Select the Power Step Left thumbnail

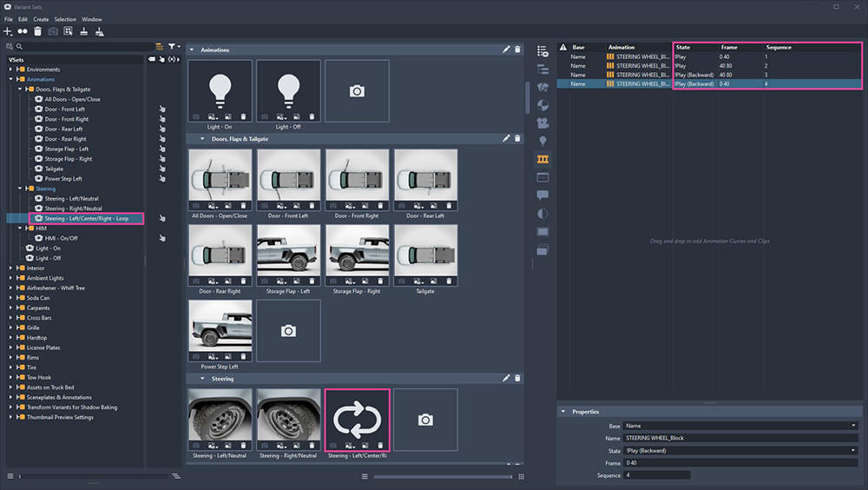[220, 330]
